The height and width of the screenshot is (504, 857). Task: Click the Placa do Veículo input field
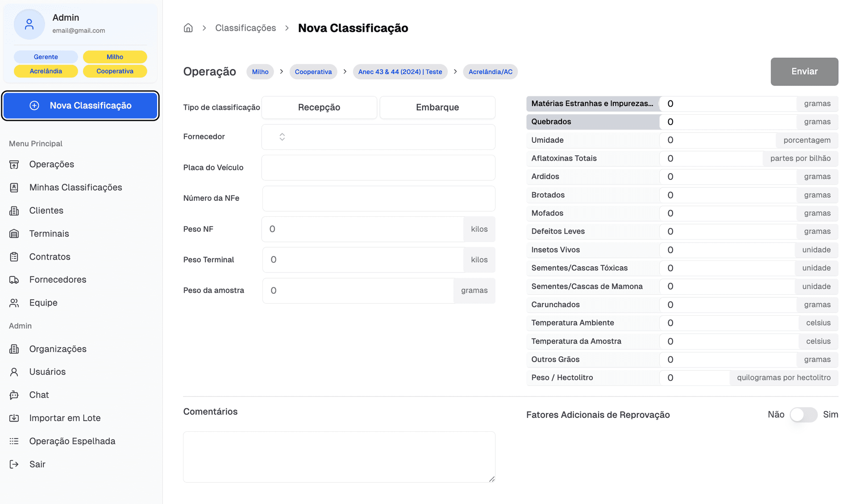[x=378, y=168]
